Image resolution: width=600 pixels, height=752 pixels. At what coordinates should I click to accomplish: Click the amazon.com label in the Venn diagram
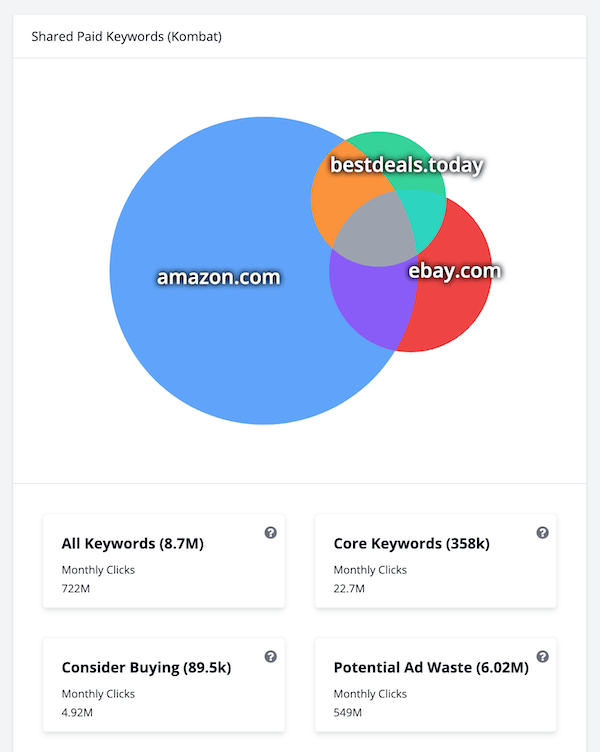218,277
